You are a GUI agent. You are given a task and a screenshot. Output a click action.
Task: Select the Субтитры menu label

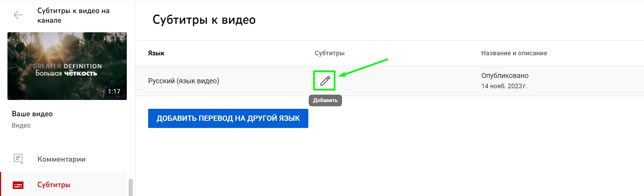coord(54,185)
